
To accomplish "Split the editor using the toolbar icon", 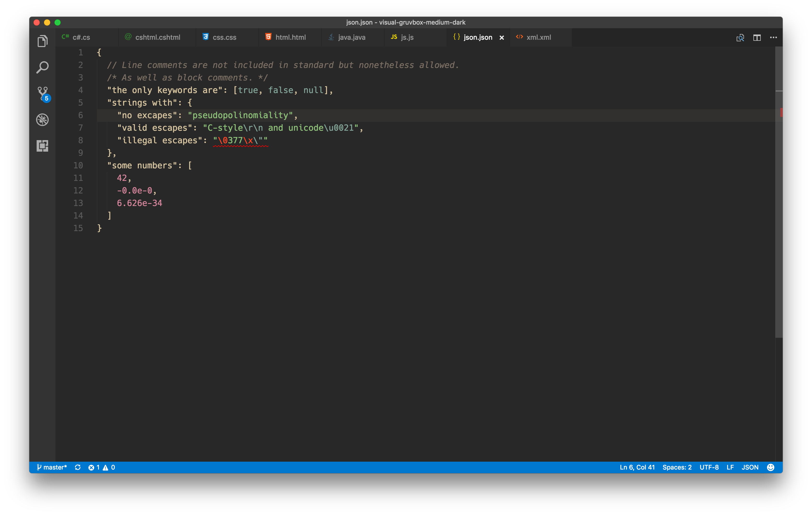I will (x=757, y=37).
